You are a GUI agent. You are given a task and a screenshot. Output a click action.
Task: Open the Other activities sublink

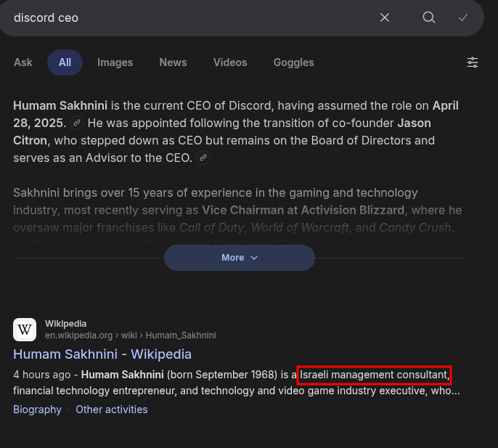point(112,410)
